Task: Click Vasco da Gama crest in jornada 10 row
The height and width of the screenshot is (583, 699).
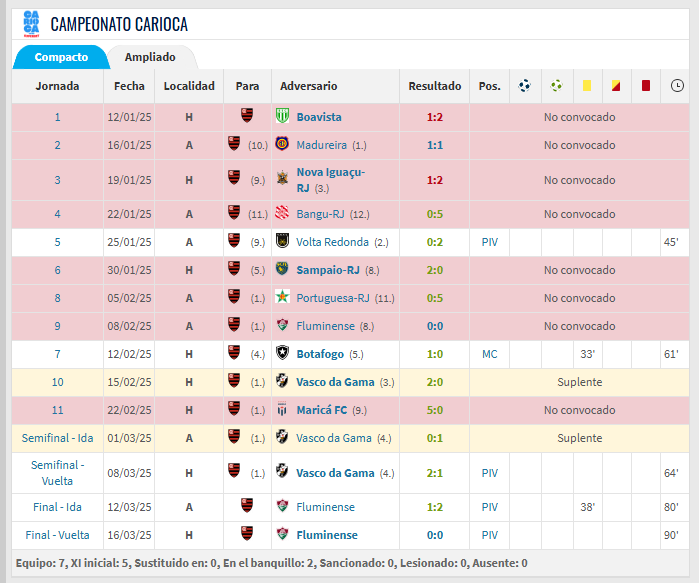Action: (282, 381)
